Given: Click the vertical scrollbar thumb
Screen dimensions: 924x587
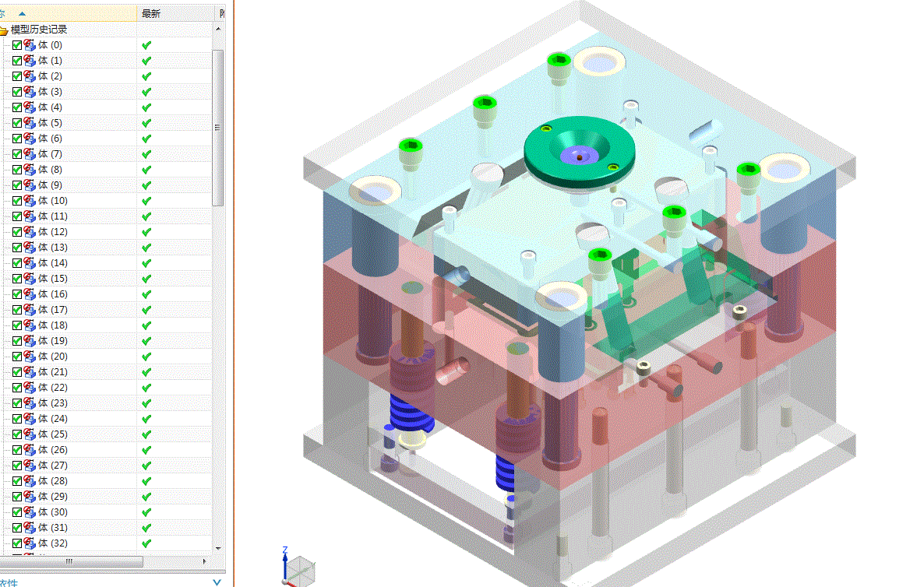Looking at the screenshot, I should click(218, 128).
